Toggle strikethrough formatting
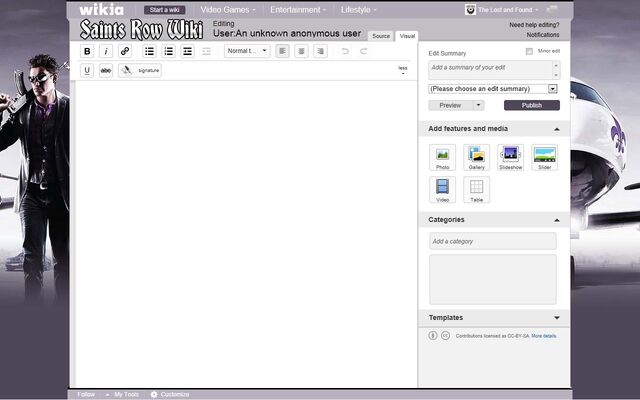 coord(106,70)
